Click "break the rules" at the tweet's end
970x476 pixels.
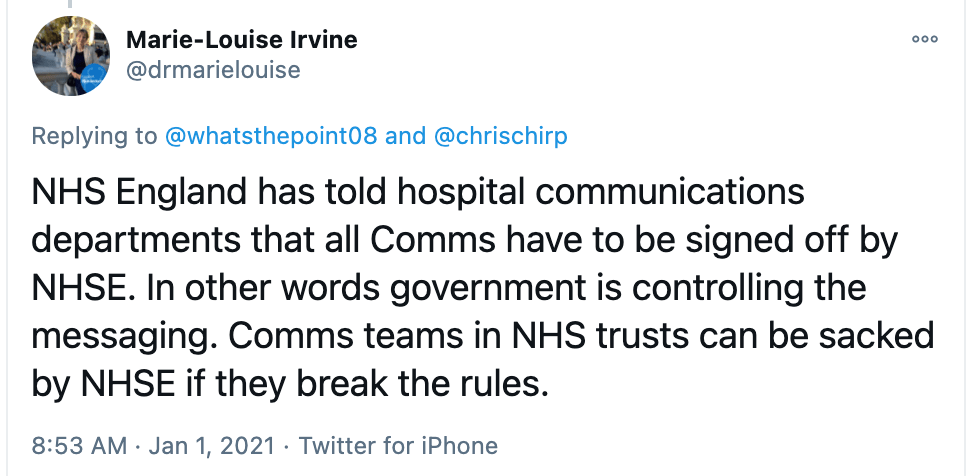[439, 386]
